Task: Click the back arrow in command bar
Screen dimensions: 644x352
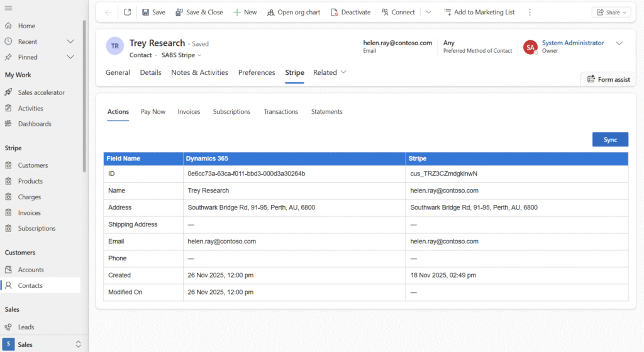Action: [109, 12]
